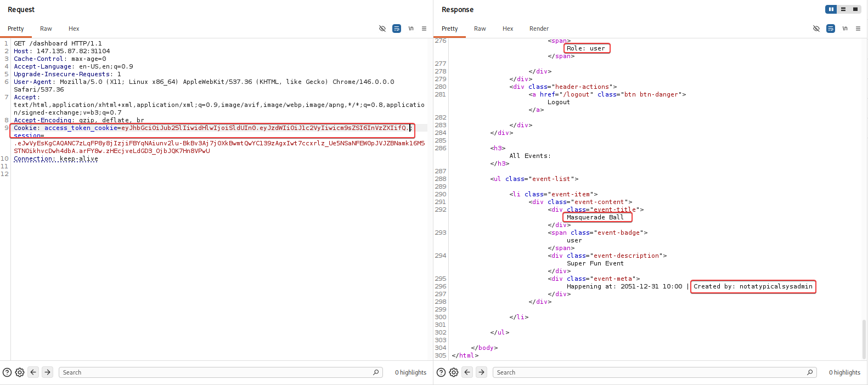The height and width of the screenshot is (385, 868).
Task: Toggle the \n non-printable characters button in Request
Action: (411, 29)
